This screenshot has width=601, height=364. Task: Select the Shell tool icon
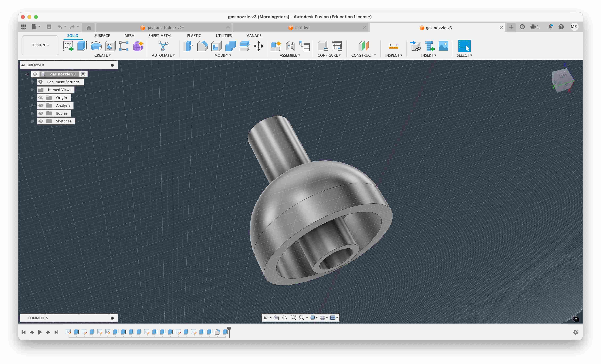(x=216, y=46)
